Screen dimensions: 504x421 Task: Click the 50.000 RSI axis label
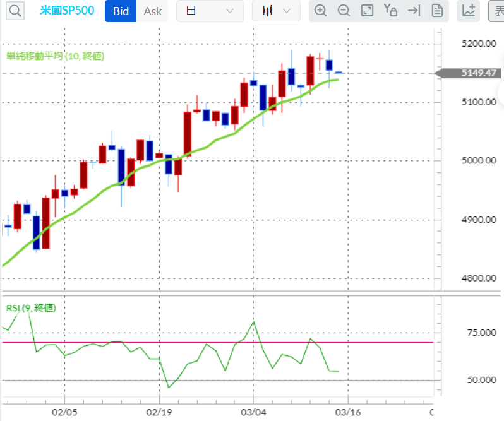click(481, 380)
